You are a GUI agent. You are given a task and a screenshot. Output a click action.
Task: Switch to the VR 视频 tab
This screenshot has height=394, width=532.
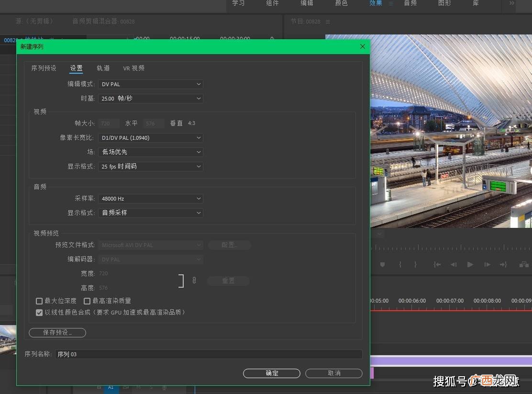click(133, 68)
